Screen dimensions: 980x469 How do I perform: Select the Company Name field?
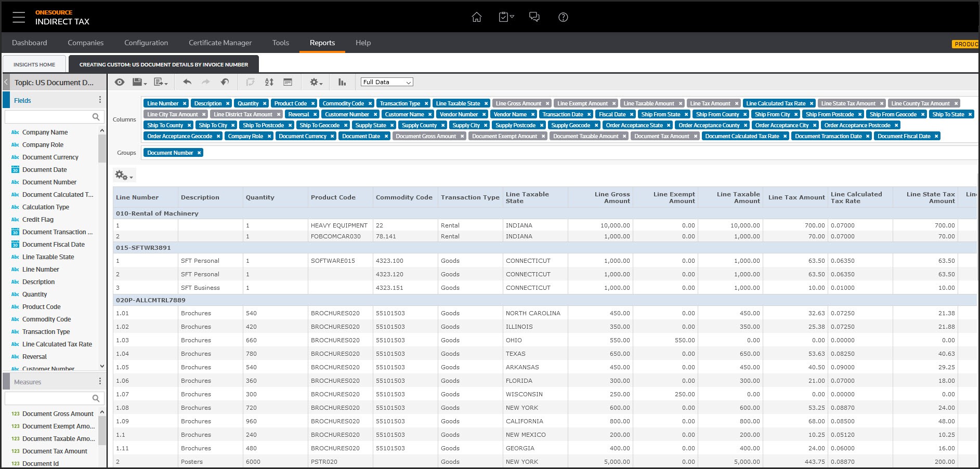[45, 132]
